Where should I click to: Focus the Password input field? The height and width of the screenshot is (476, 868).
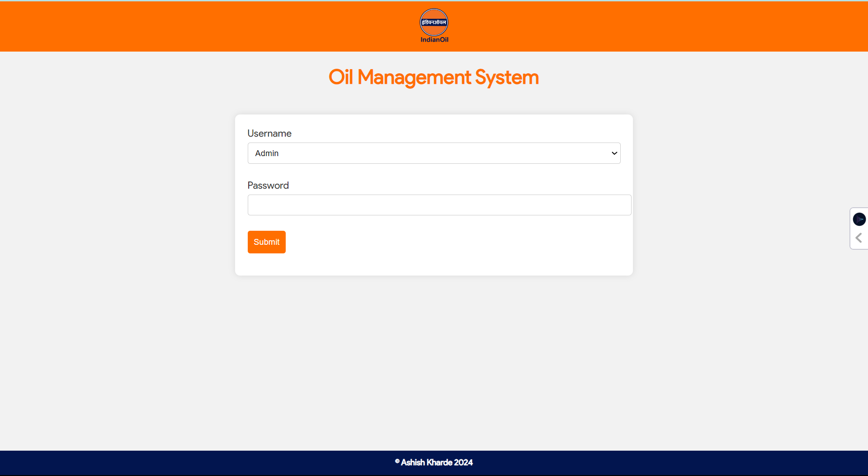click(x=439, y=205)
